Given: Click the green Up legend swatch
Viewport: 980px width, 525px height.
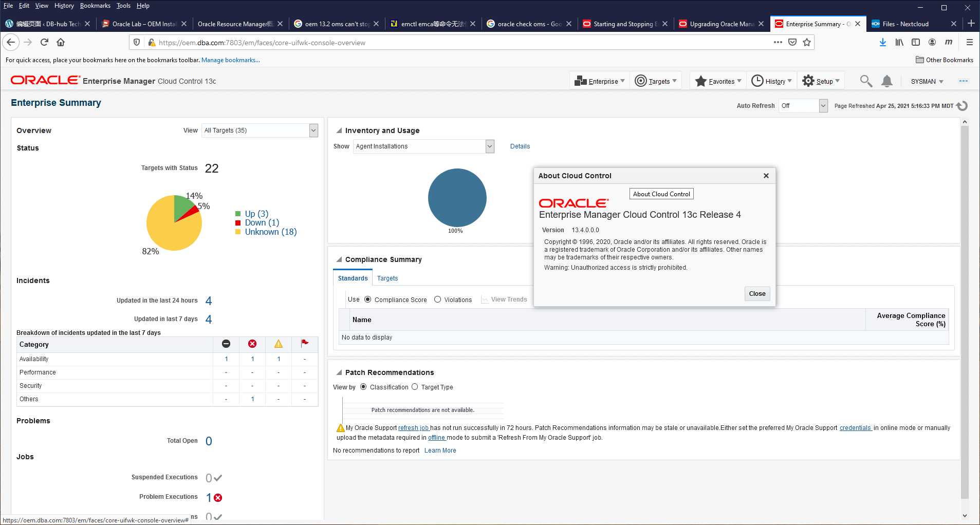Looking at the screenshot, I should [x=238, y=214].
